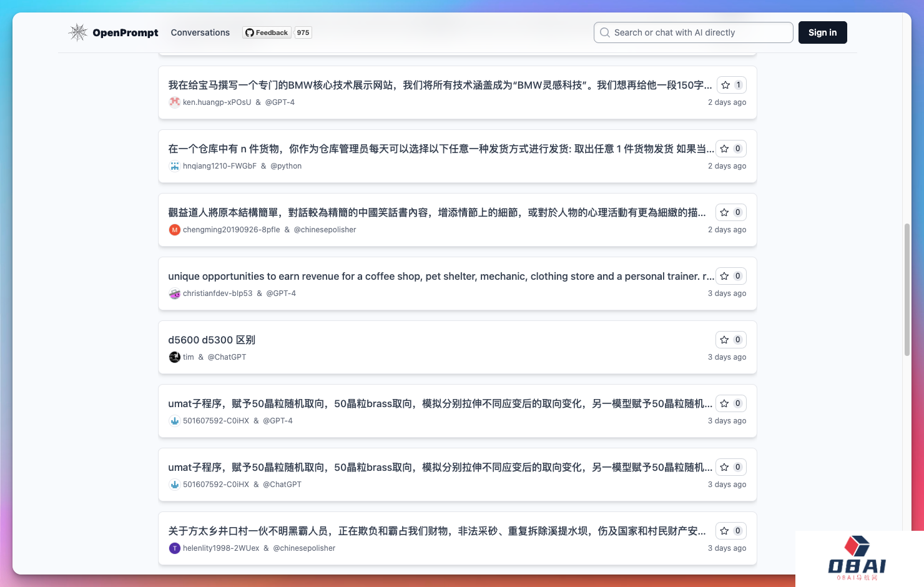Click the tim user avatar icon
Viewport: 924px width, 587px height.
point(175,357)
